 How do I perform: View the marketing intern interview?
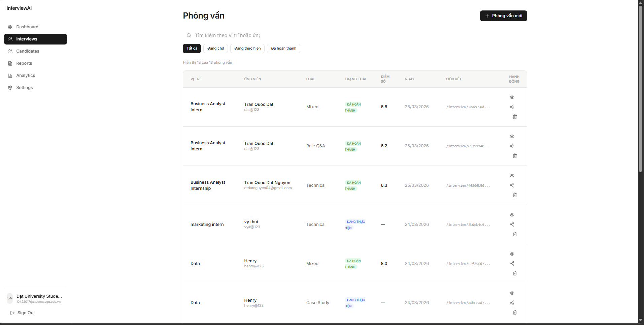[x=512, y=215]
